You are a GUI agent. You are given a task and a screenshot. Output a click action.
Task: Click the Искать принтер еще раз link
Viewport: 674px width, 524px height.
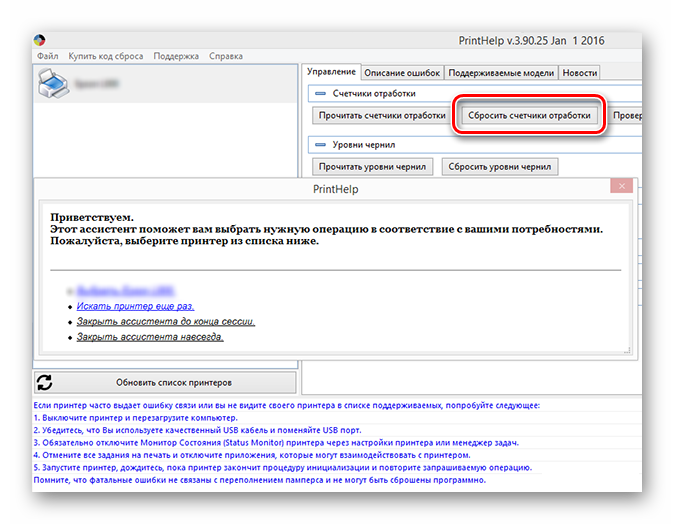tap(135, 306)
